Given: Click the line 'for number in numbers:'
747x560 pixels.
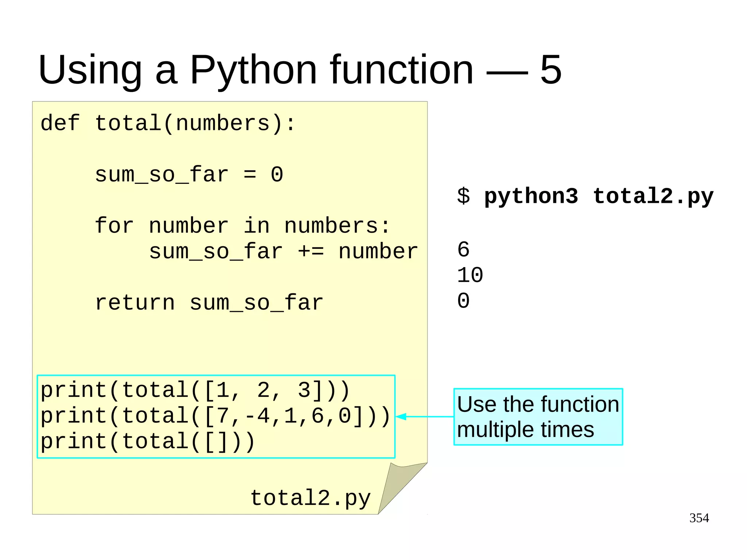Looking at the screenshot, I should pyautogui.click(x=243, y=226).
